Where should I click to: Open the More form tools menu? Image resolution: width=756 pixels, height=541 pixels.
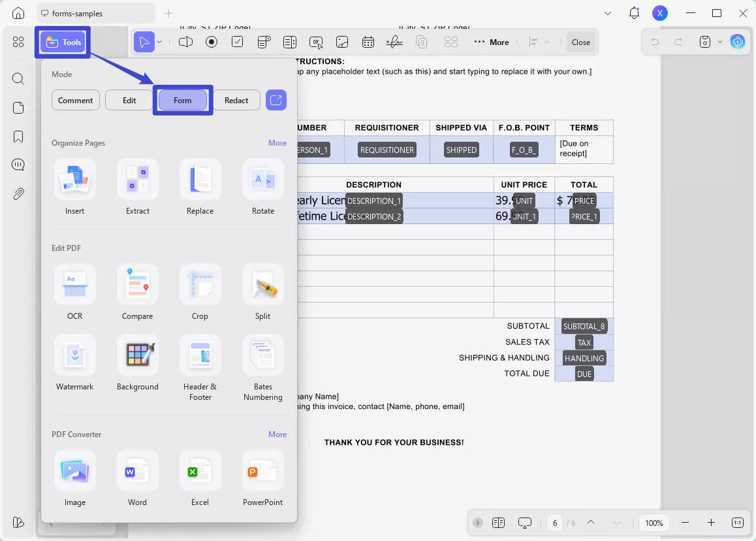[492, 42]
